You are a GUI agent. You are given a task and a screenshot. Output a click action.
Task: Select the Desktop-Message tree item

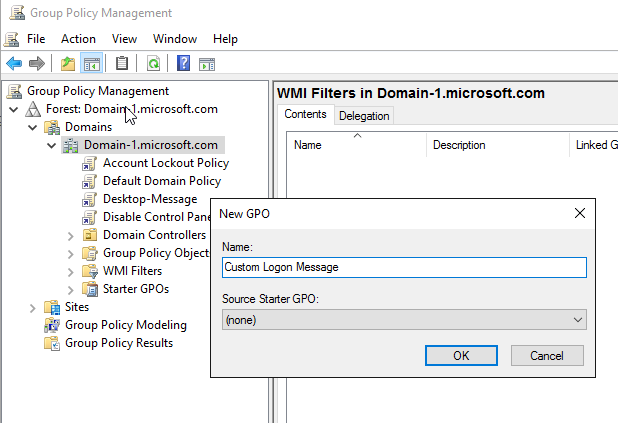pyautogui.click(x=150, y=199)
